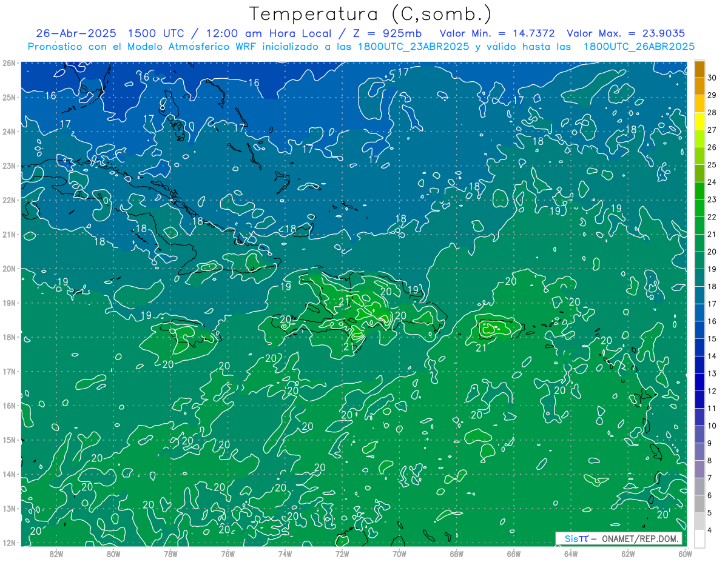Click the 24N latitude axis label
728x562 pixels.
pos(8,132)
